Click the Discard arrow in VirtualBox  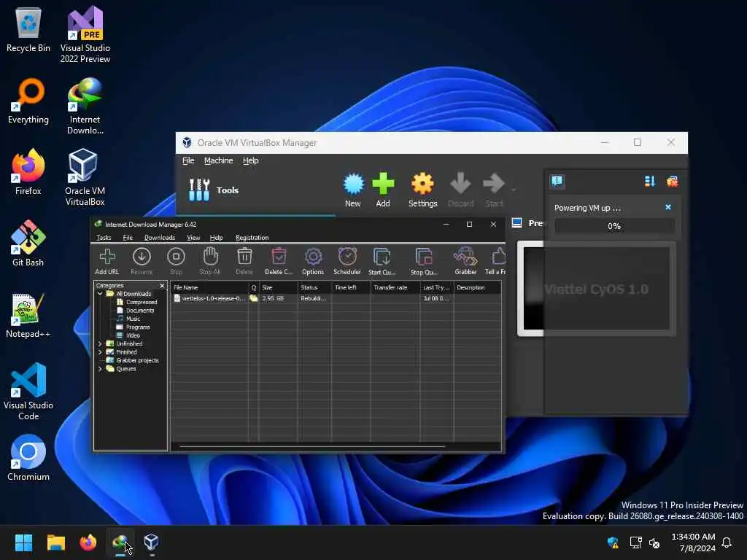[461, 190]
